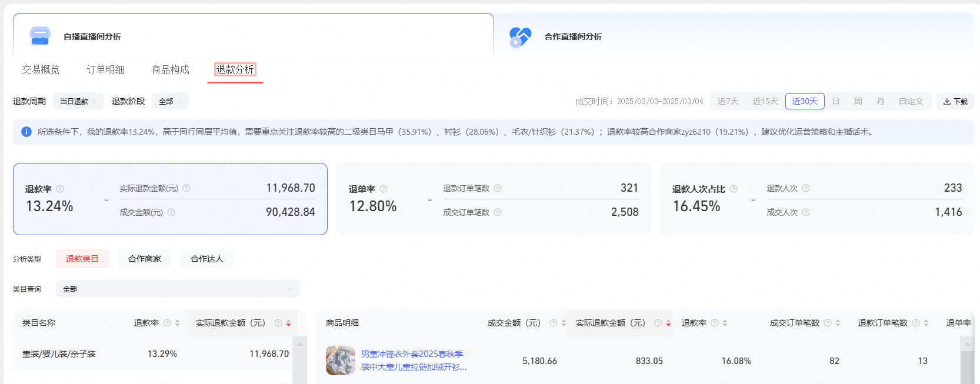Image resolution: width=980 pixels, height=384 pixels.
Task: Show help icon beside 成交订单笔数 in the card
Action: pyautogui.click(x=498, y=212)
